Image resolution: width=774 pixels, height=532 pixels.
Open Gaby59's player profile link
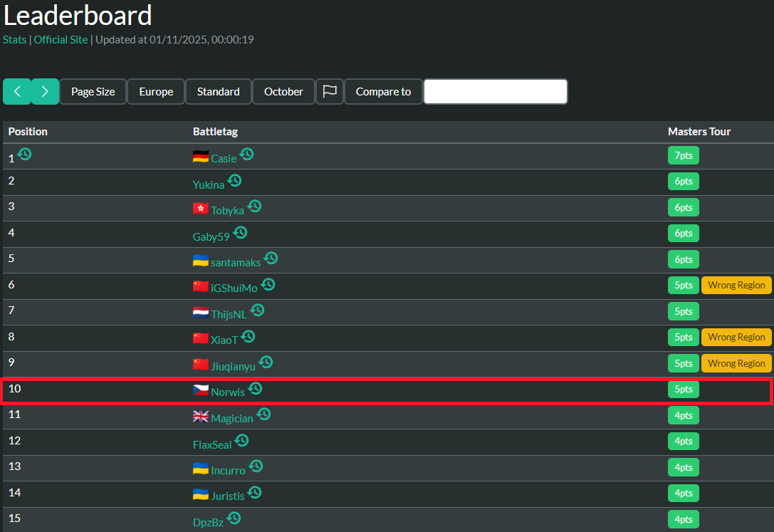(x=211, y=236)
